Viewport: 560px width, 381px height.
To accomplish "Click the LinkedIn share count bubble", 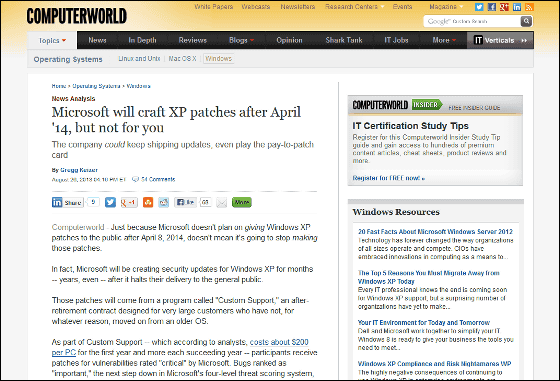I will (93, 202).
